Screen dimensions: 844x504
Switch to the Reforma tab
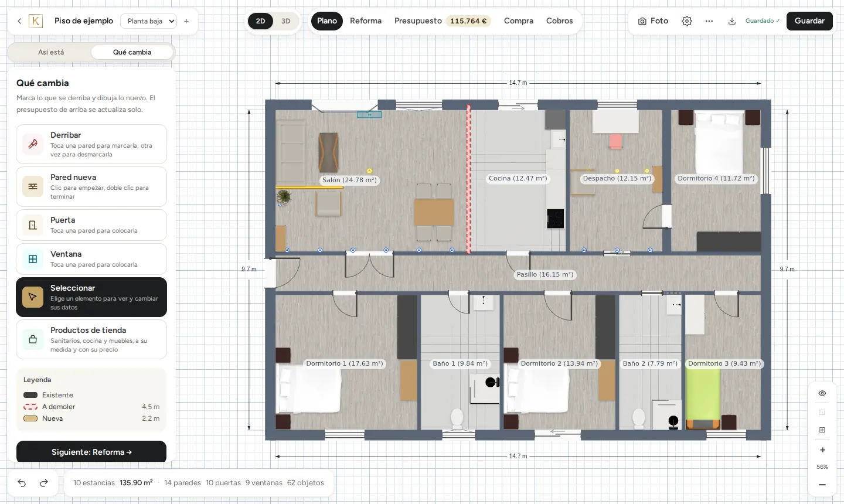366,21
